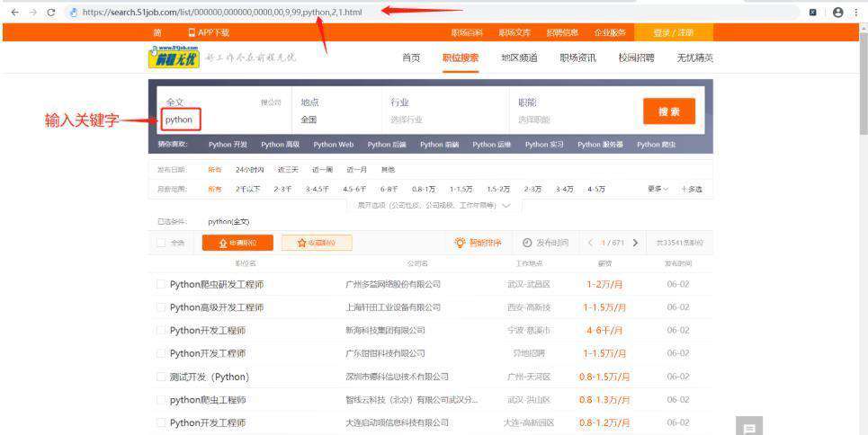Open the 职位搜索 nav tab
The image size is (868, 435).
point(461,58)
